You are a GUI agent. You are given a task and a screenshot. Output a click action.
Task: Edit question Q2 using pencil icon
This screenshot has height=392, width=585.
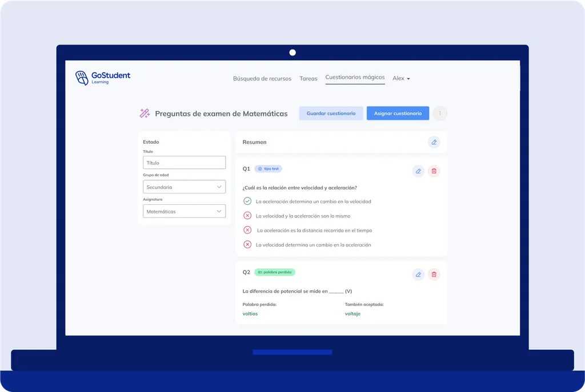click(418, 274)
